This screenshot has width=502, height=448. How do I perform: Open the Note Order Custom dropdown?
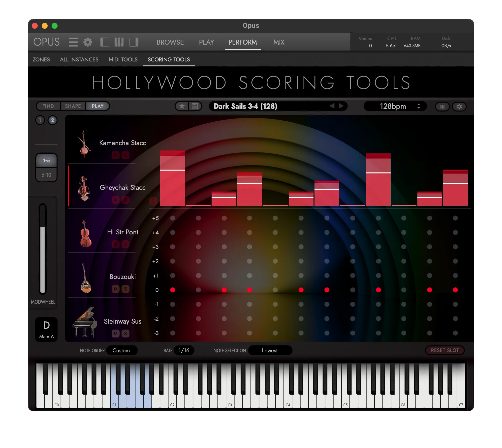[122, 350]
